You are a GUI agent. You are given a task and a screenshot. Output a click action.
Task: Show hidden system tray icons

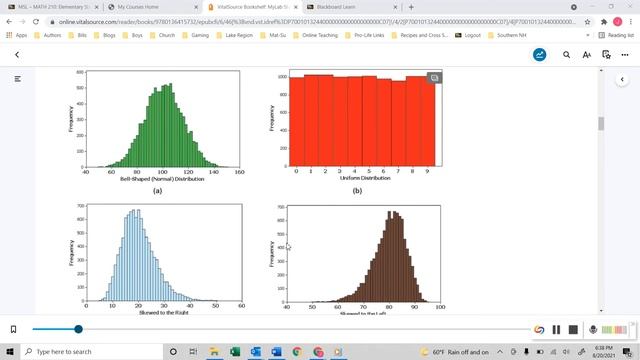[x=500, y=351]
